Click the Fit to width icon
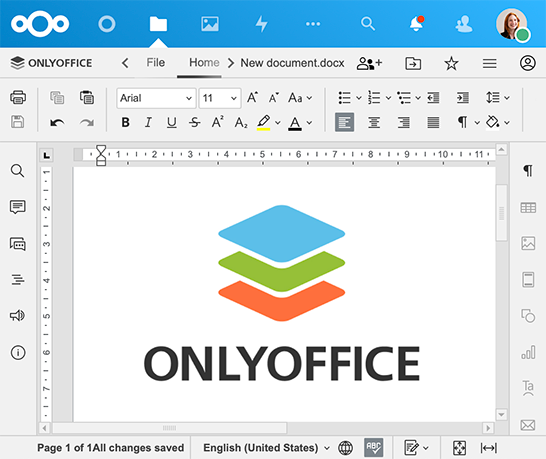This screenshot has height=459, width=546. (x=489, y=448)
